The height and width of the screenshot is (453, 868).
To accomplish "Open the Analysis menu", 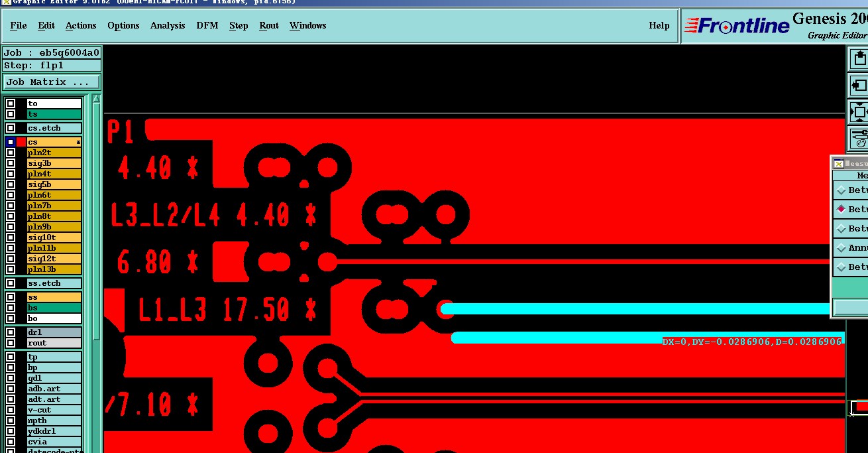I will coord(168,25).
